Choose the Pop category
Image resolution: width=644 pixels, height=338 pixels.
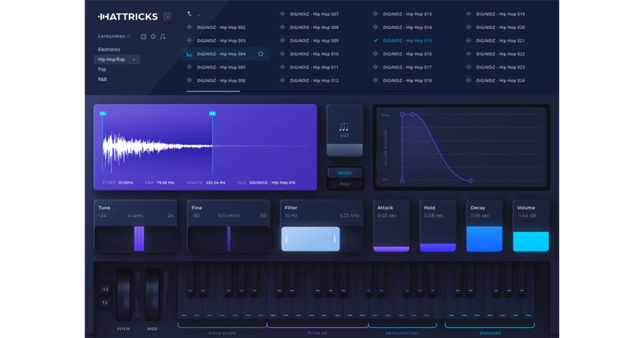pos(102,69)
